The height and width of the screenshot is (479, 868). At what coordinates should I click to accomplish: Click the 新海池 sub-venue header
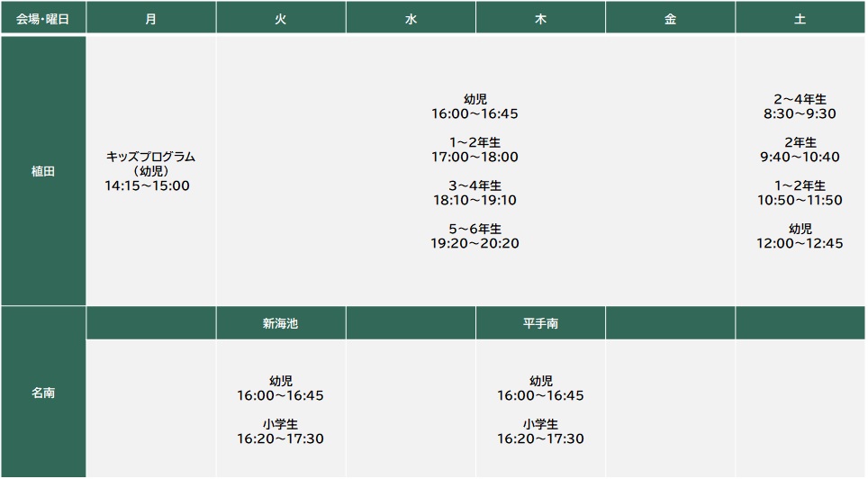pyautogui.click(x=281, y=323)
